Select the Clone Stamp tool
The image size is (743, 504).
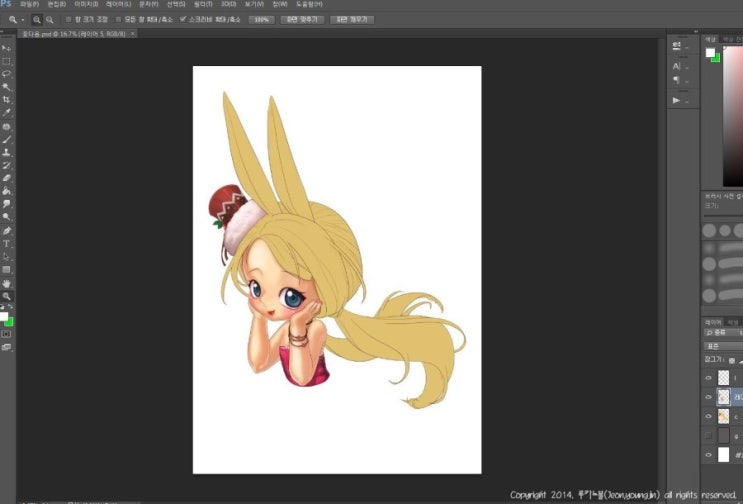coord(6,153)
